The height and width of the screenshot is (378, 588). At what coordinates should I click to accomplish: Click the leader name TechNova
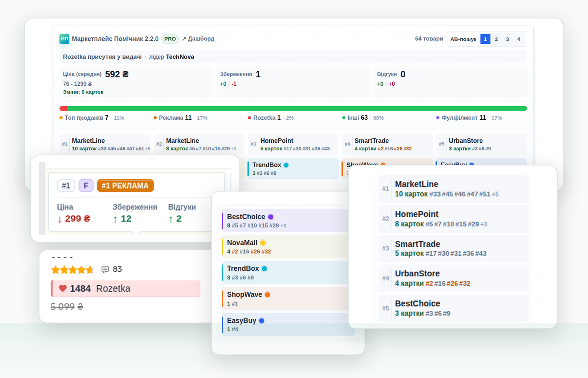180,57
